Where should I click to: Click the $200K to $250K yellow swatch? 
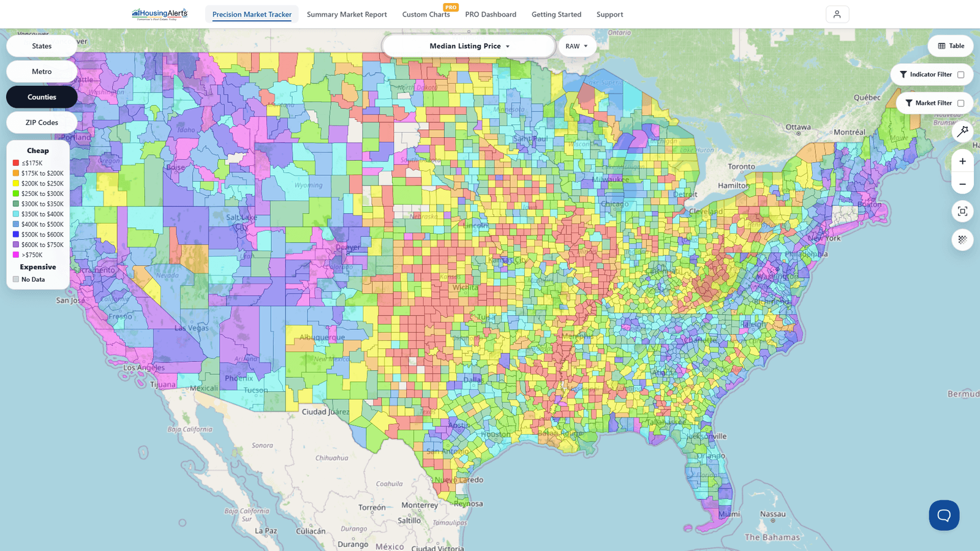[x=16, y=184]
